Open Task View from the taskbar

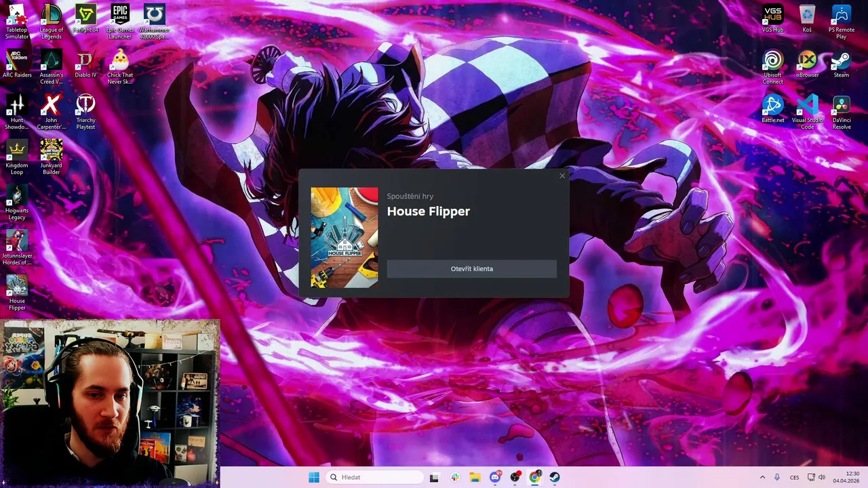coord(434,477)
